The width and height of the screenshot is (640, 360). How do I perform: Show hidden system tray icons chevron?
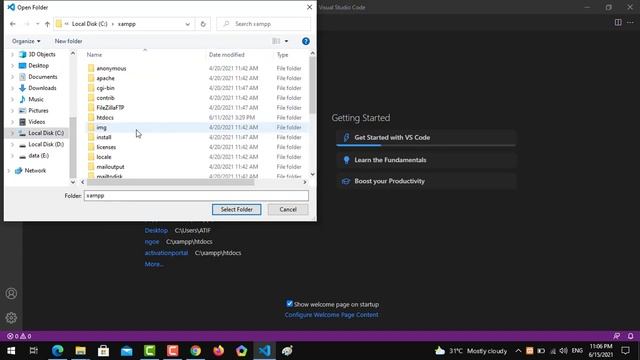pos(518,351)
